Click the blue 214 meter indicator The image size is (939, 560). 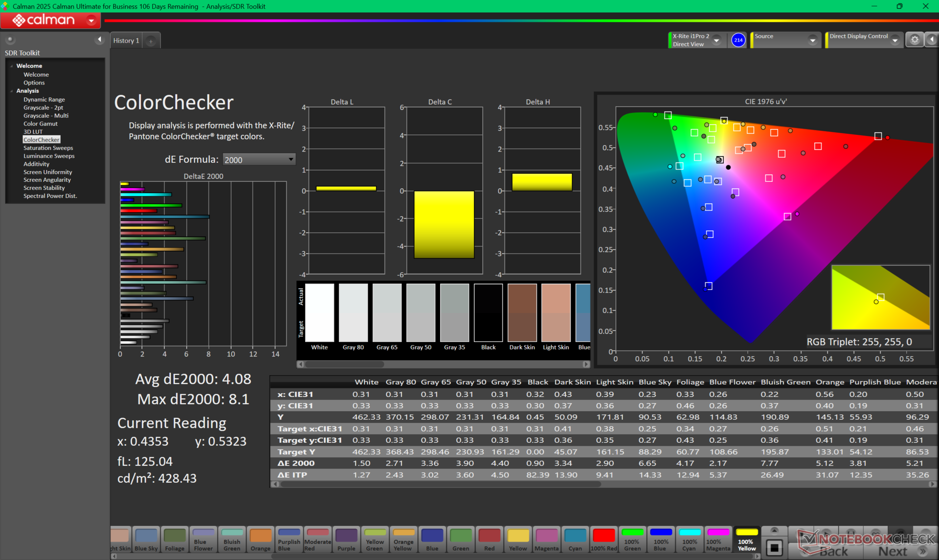738,40
